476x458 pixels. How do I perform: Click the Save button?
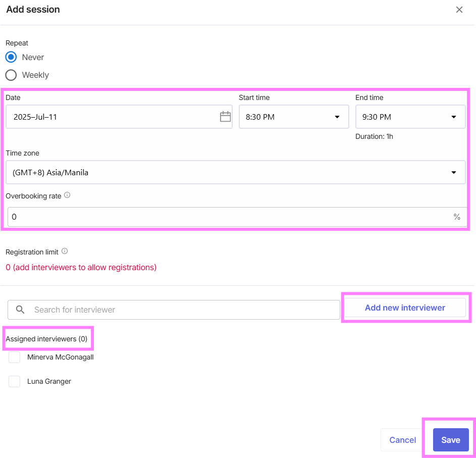451,440
